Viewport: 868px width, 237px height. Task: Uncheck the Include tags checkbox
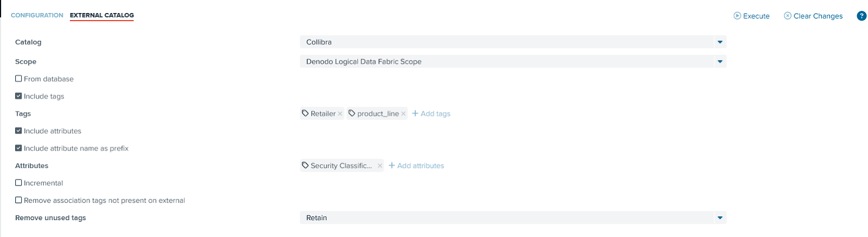[18, 96]
